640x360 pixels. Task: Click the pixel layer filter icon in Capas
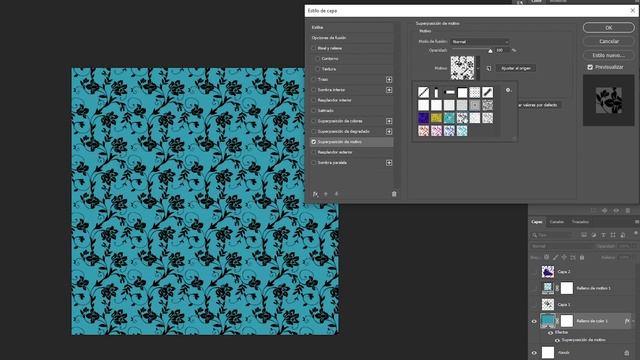point(584,235)
